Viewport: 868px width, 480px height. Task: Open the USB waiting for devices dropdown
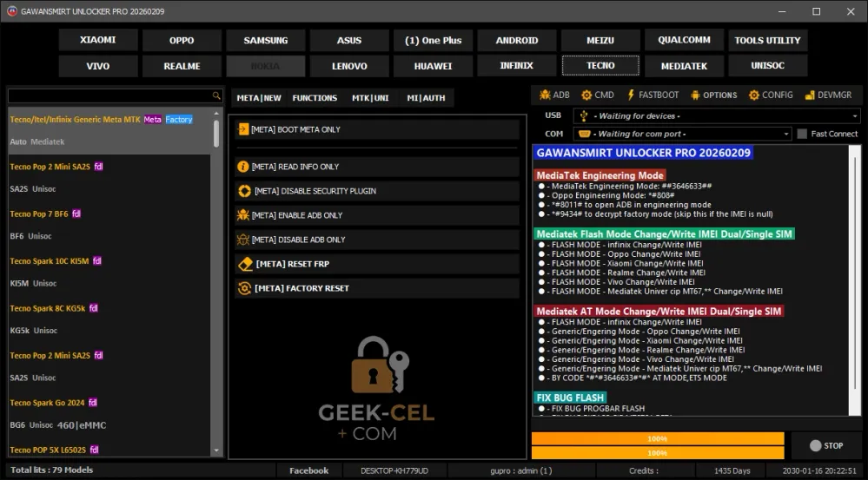pyautogui.click(x=716, y=115)
